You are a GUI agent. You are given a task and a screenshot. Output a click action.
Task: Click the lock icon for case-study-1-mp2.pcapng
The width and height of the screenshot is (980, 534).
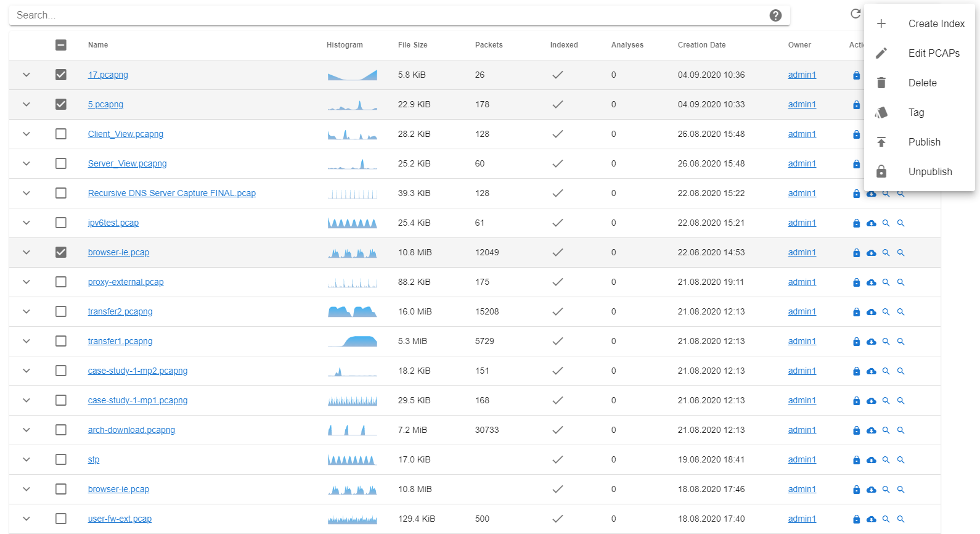click(x=856, y=371)
